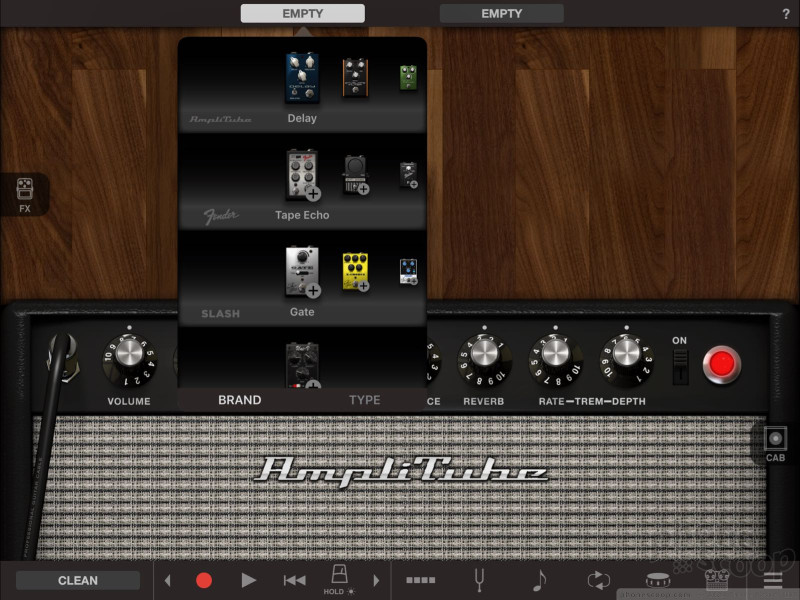800x600 pixels.
Task: Add the Tape Echo via plus badge
Action: [x=313, y=194]
